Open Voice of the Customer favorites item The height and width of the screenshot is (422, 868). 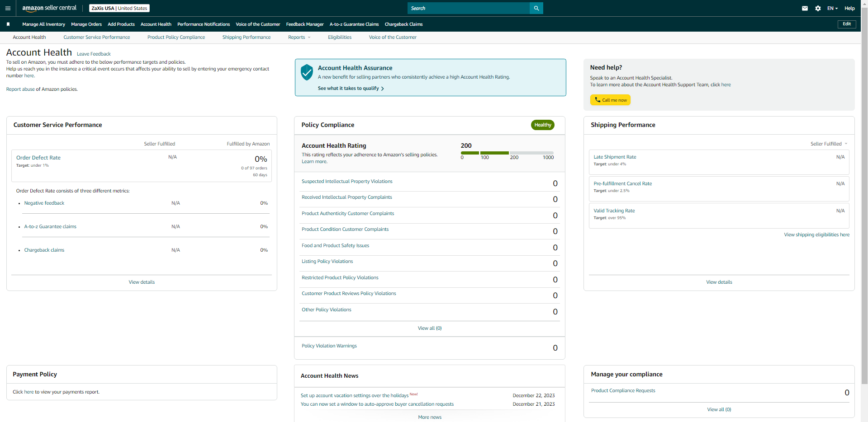258,24
